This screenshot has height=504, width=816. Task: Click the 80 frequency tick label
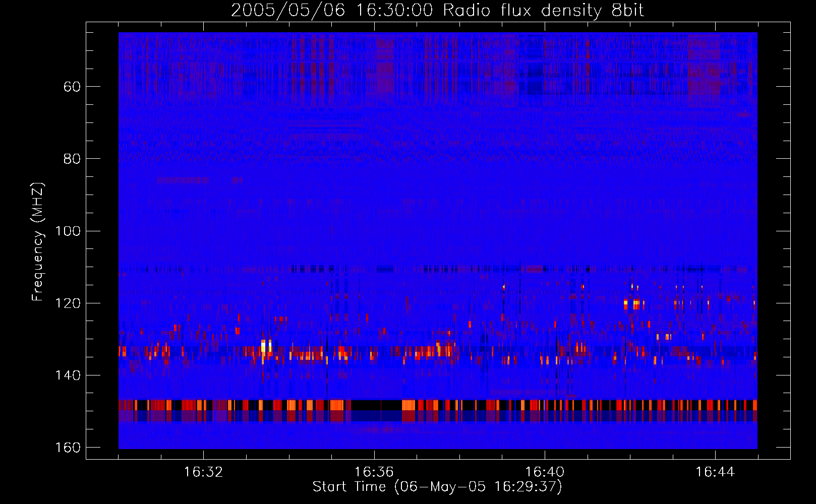72,159
